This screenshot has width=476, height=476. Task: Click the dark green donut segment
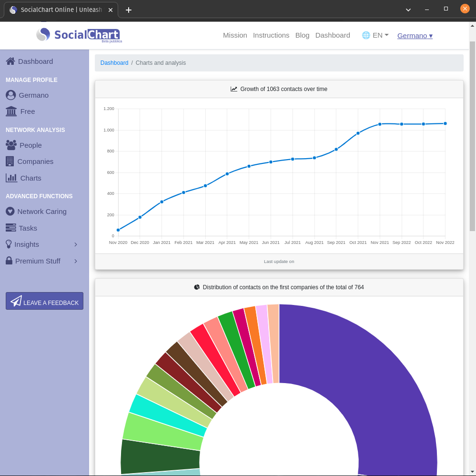[160, 457]
